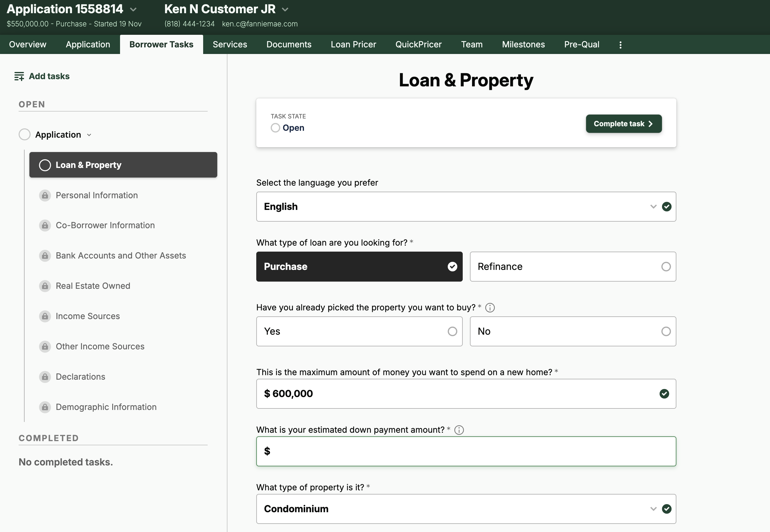
Task: Click lock icon beside Personal Information
Action: coord(45,195)
